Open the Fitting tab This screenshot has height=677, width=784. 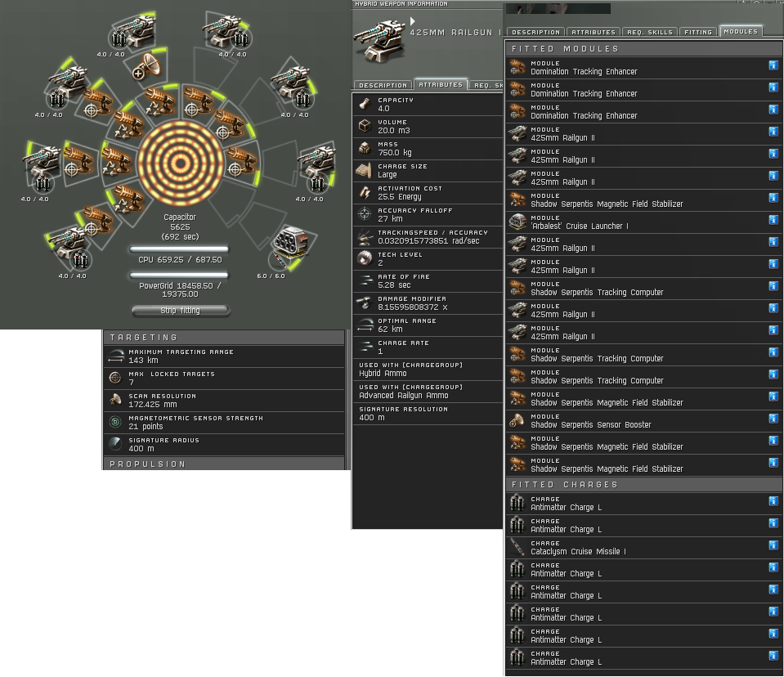pyautogui.click(x=698, y=32)
